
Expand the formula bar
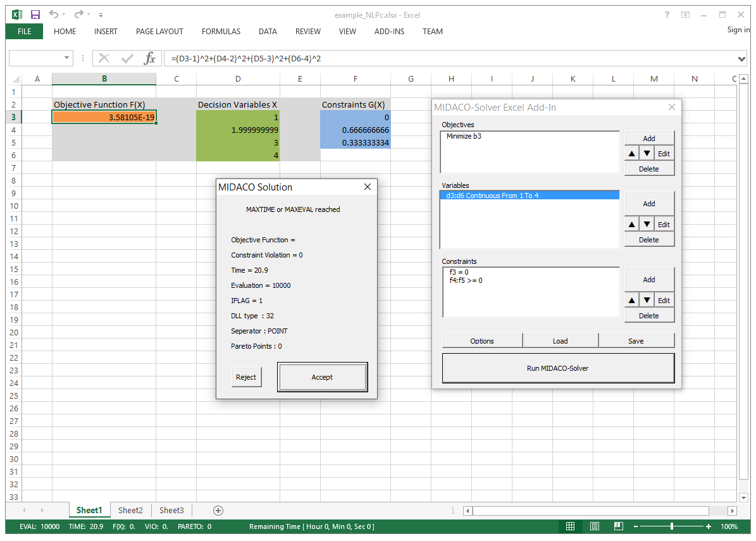[x=741, y=59]
